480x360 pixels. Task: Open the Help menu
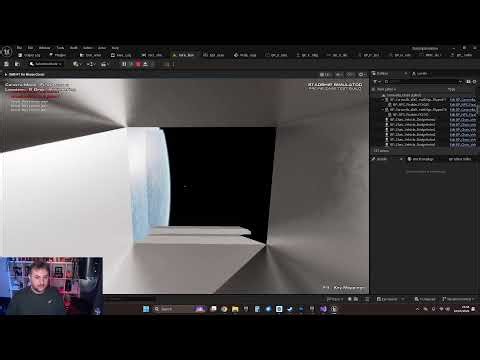coord(115,48)
